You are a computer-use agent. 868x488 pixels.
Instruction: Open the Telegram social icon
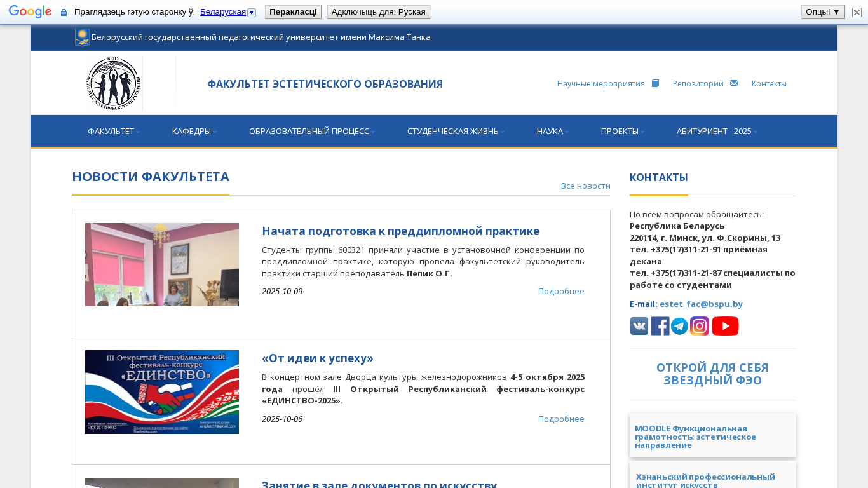click(679, 326)
